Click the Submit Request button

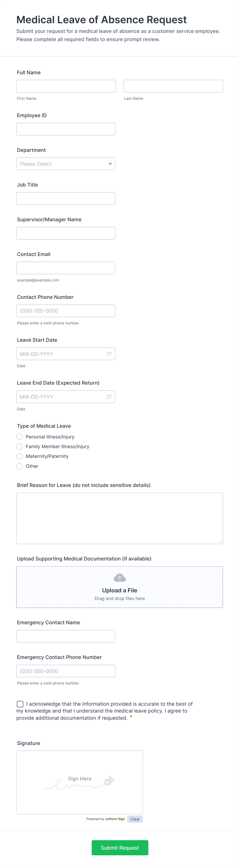[120, 848]
